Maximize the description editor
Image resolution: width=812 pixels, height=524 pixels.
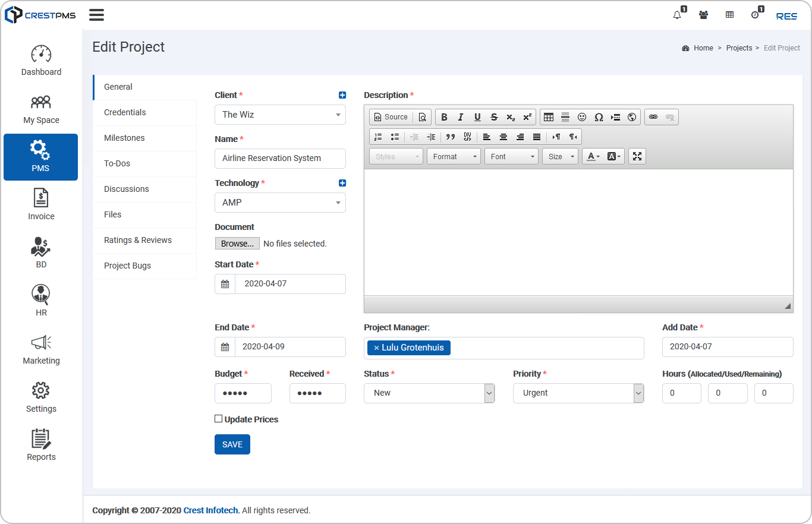[x=637, y=156]
